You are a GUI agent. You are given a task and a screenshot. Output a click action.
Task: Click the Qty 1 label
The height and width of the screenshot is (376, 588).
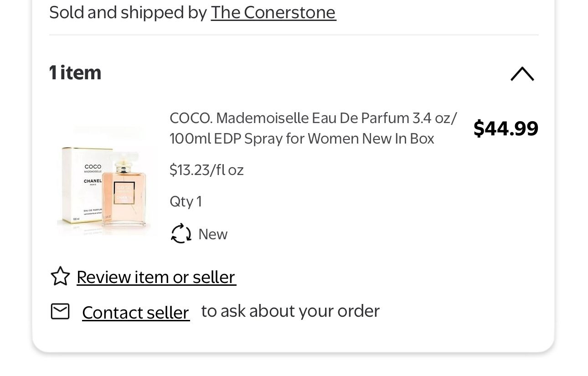tap(186, 201)
